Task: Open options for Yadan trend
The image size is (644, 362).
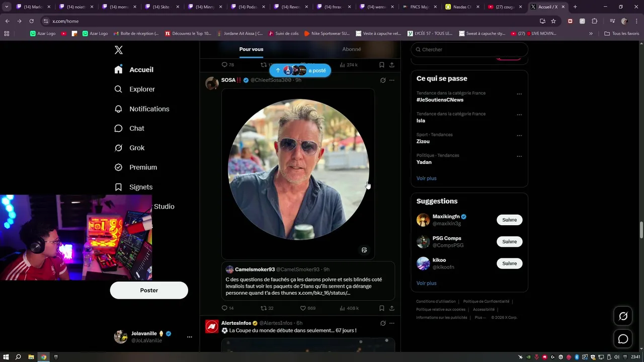Action: (x=519, y=156)
